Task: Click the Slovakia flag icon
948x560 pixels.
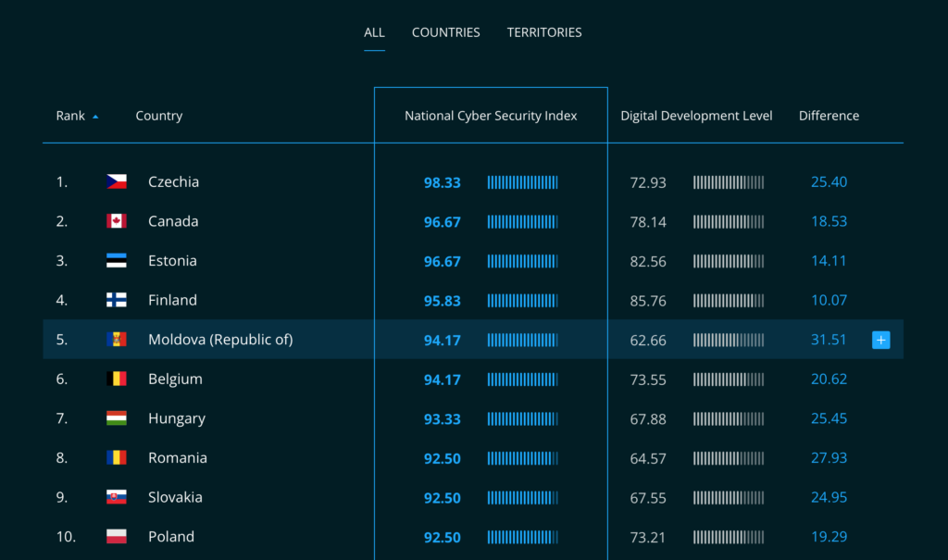Action: tap(116, 497)
